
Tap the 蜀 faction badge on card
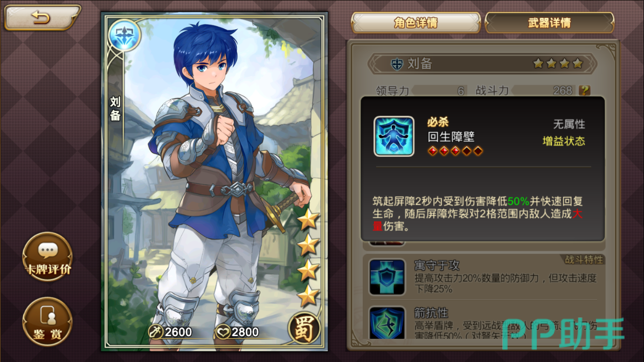click(304, 328)
